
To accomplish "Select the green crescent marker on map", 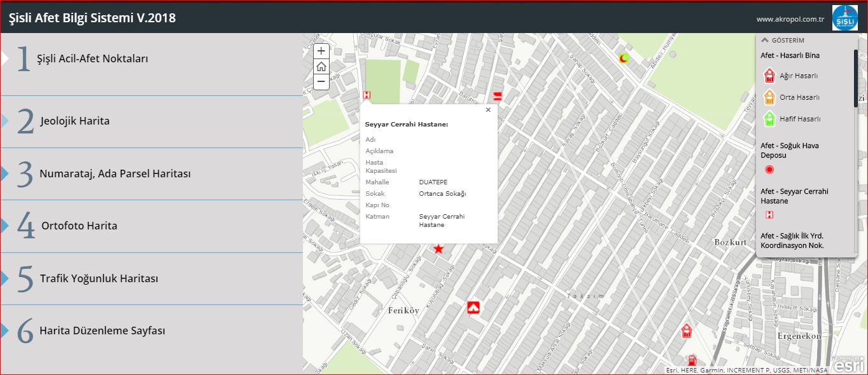I will tap(624, 58).
